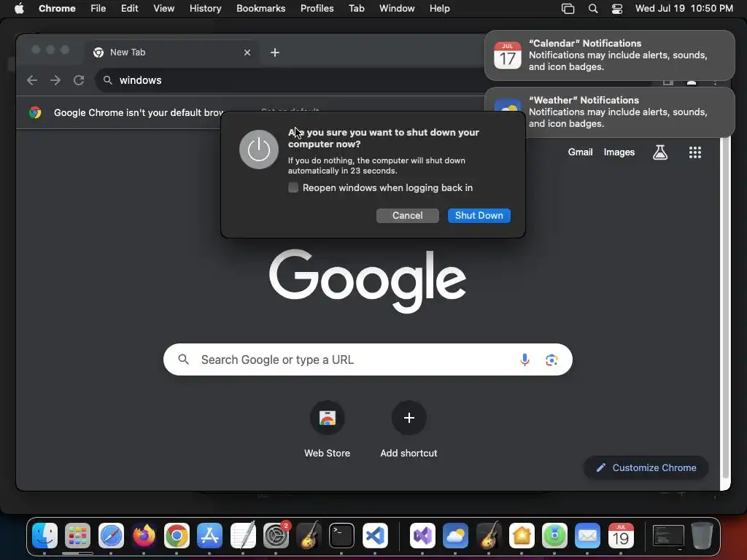This screenshot has height=560, width=747.
Task: Open Finder from the Dock
Action: [x=44, y=536]
